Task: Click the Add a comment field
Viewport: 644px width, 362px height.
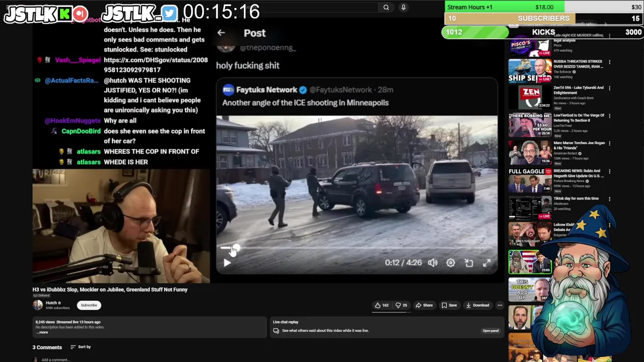Action: 55,359
